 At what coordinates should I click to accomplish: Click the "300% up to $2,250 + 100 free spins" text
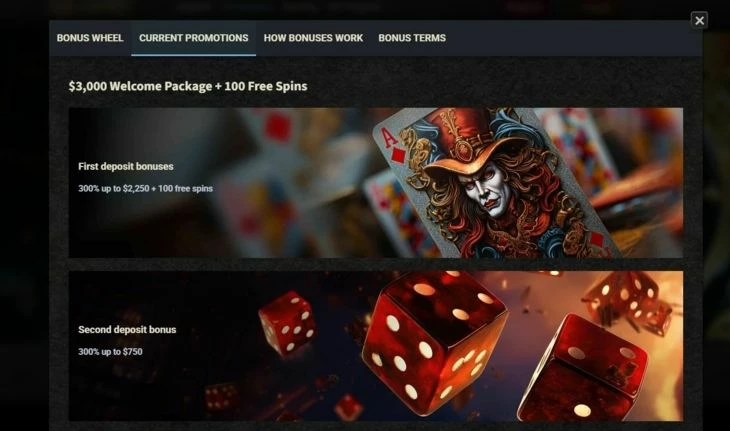145,189
